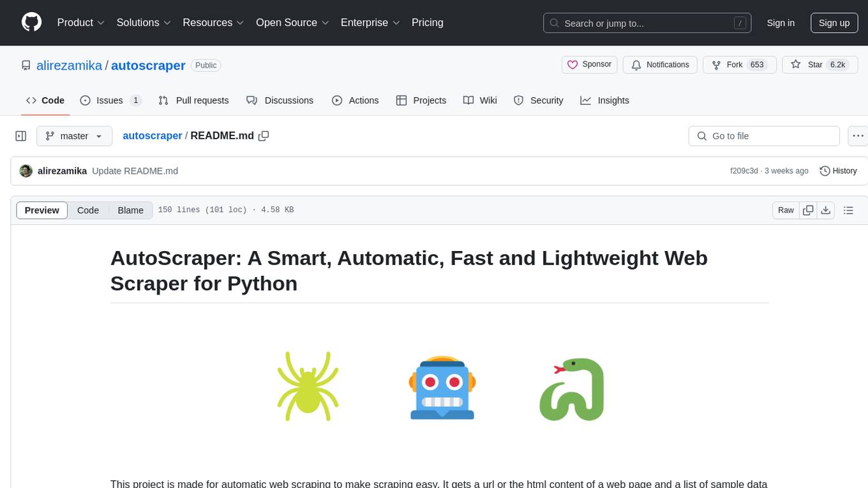The width and height of the screenshot is (868, 488).
Task: Expand the Product menu
Action: (x=81, y=22)
